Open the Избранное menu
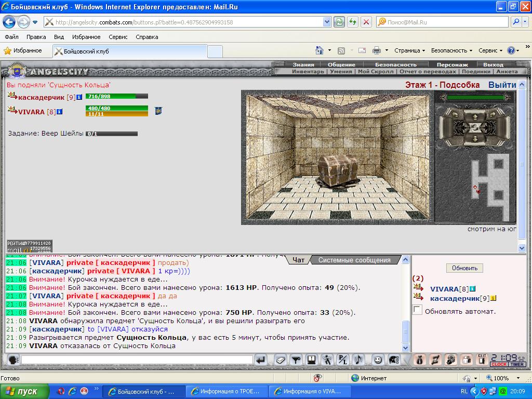Image resolution: width=532 pixels, height=399 pixels. click(x=86, y=37)
